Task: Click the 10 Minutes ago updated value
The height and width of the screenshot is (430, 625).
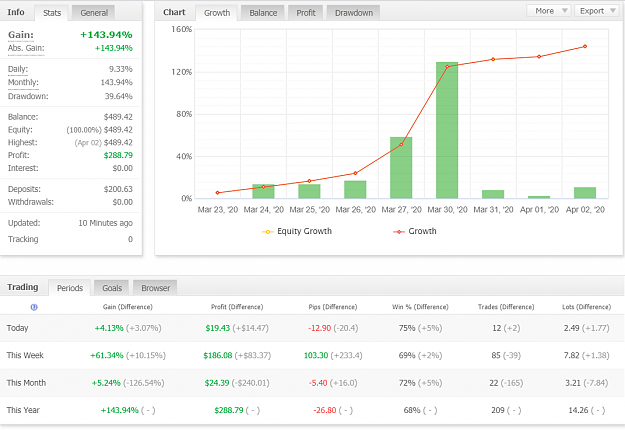Action: pos(106,223)
